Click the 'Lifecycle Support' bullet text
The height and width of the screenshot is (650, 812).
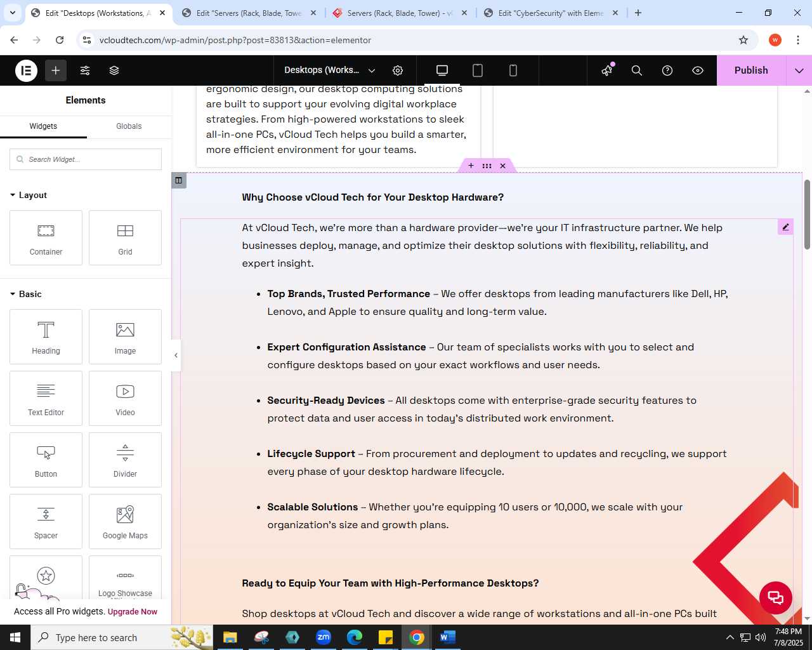311,454
